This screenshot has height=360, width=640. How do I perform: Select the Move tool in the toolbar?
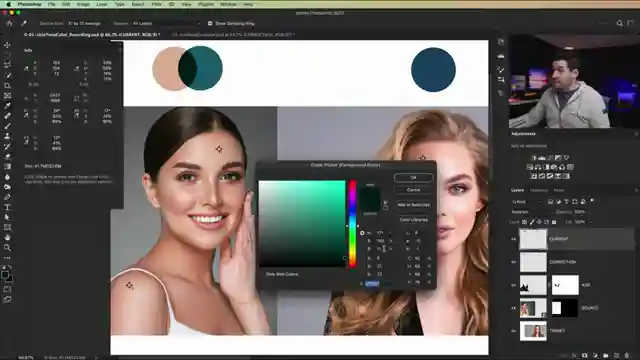point(7,45)
